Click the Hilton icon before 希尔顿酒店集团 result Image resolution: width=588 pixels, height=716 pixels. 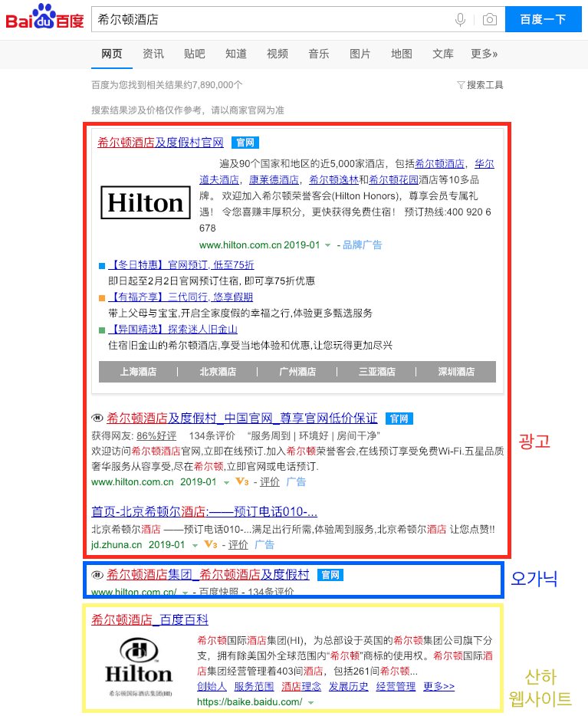(97, 574)
